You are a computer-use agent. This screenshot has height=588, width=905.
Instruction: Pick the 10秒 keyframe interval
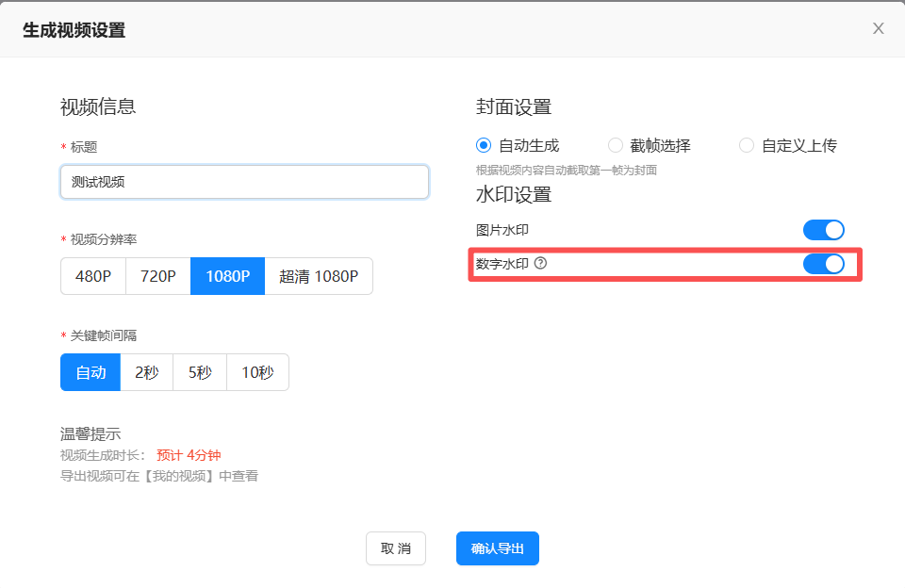tap(257, 372)
